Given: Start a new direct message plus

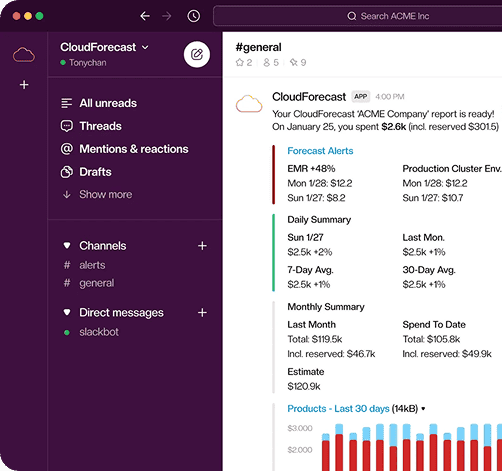Looking at the screenshot, I should (202, 313).
